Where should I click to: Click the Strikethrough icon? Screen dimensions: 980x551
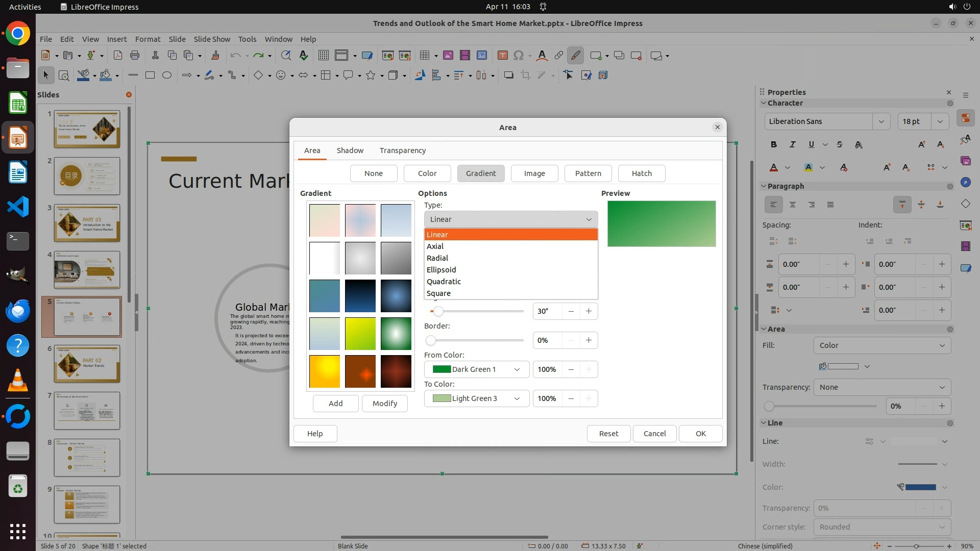[840, 145]
